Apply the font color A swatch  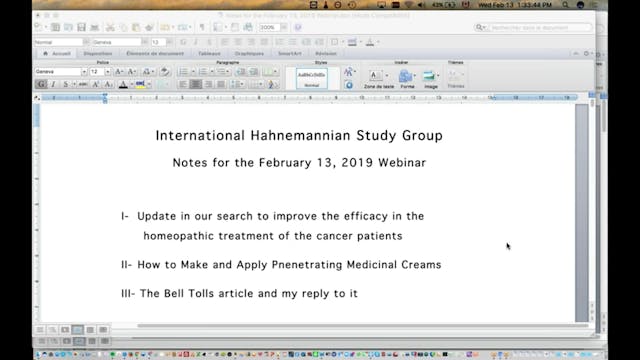click(x=123, y=84)
